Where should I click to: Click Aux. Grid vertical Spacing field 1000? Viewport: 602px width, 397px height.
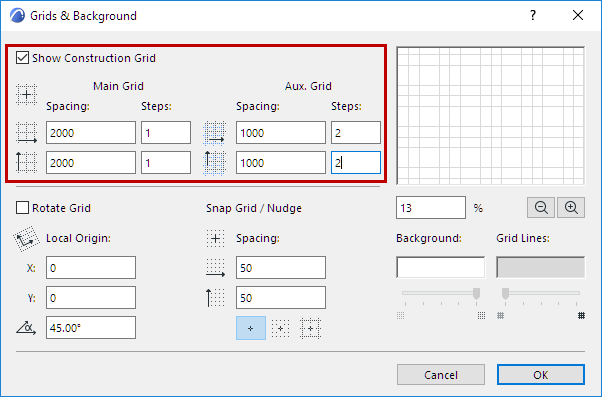tap(281, 162)
